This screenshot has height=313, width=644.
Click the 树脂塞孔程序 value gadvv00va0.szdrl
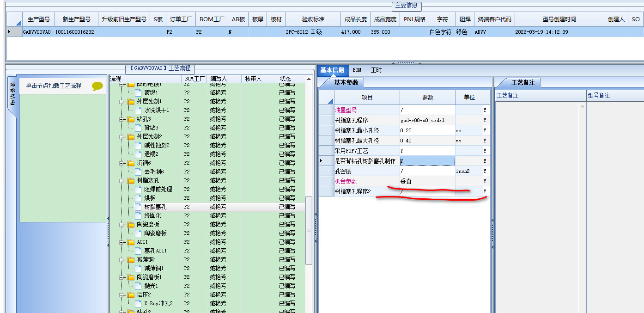(427, 120)
